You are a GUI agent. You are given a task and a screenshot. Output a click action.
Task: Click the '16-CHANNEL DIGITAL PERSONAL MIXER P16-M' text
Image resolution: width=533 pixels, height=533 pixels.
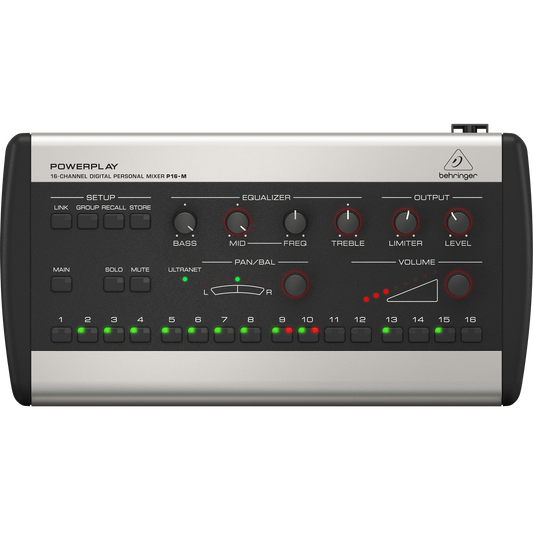[118, 176]
